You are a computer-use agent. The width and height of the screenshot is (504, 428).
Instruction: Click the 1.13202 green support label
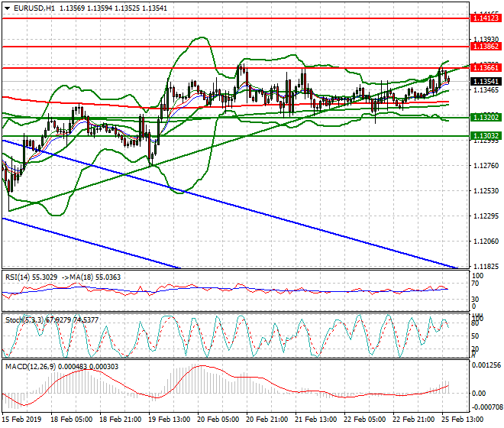point(486,118)
